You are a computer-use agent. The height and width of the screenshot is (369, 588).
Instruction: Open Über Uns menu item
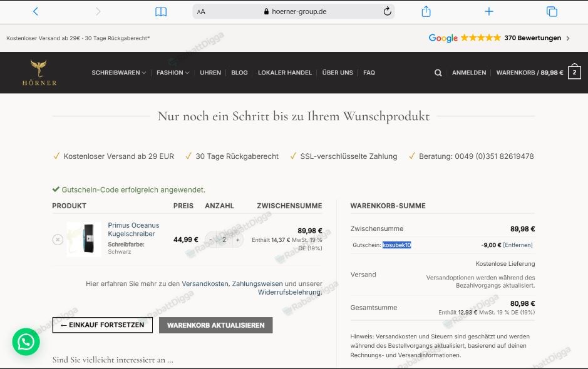coord(338,73)
